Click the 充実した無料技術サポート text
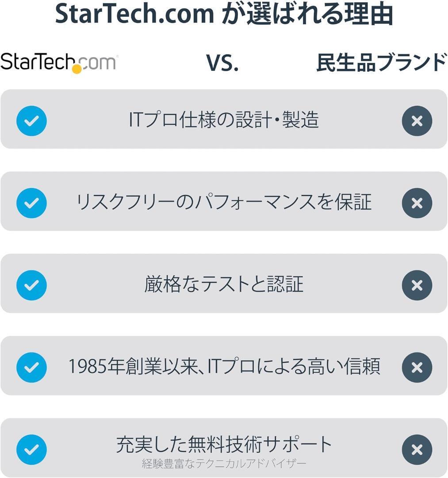This screenshot has height=478, width=448. [224, 444]
